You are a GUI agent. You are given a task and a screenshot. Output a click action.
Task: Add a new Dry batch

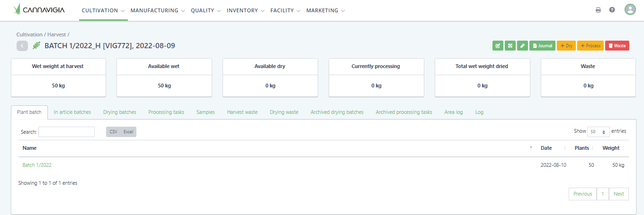click(x=566, y=46)
